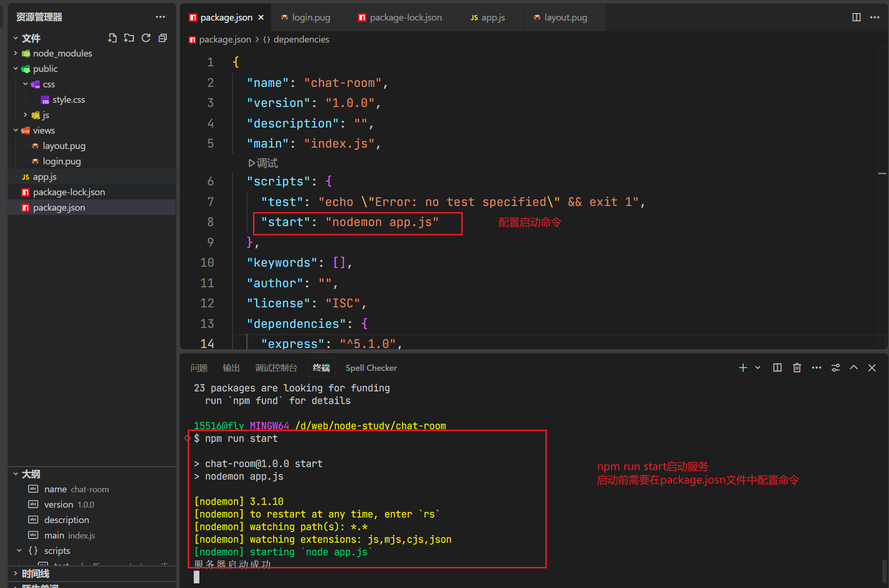The image size is (889, 588).
Task: Click the 调试 debug CodeLens link
Action: point(263,163)
